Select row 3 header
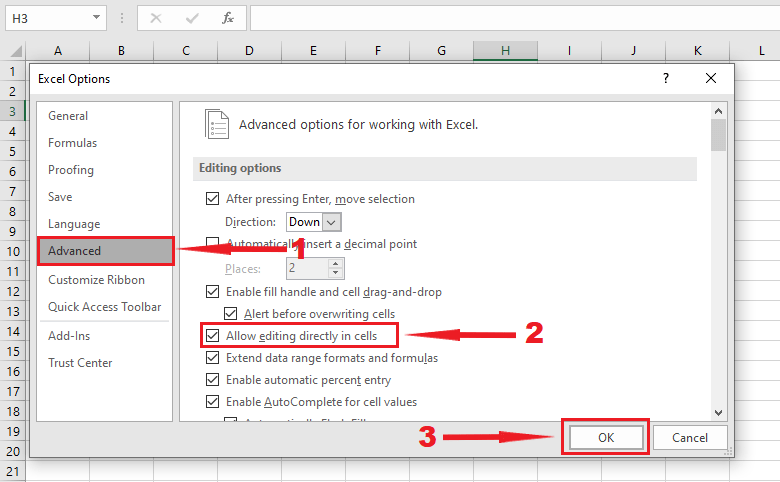The image size is (780, 482). [x=12, y=111]
